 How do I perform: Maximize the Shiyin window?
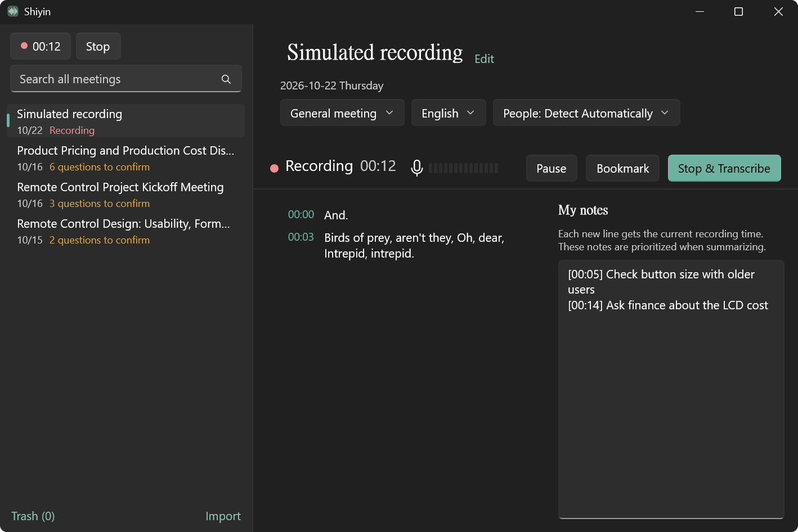point(739,12)
